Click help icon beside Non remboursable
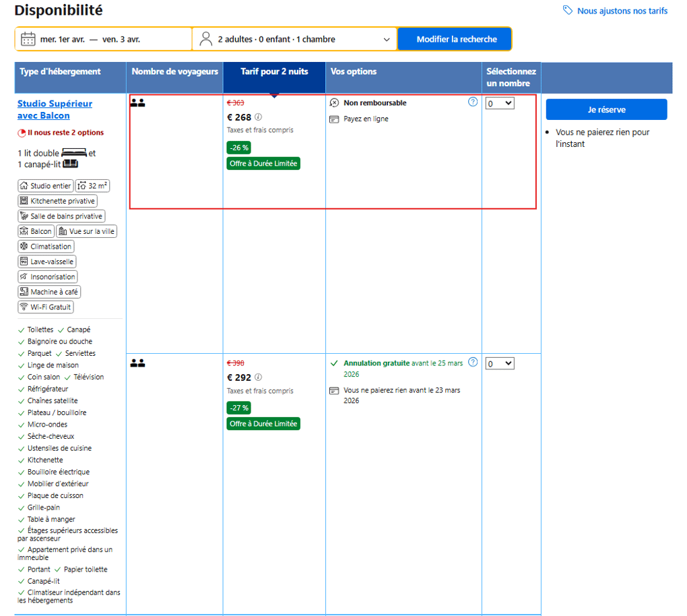687x616 pixels. [473, 102]
